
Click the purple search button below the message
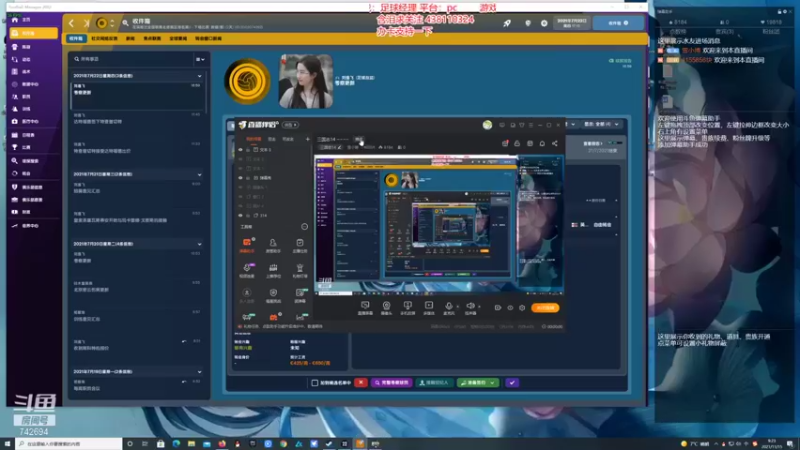[x=391, y=383]
